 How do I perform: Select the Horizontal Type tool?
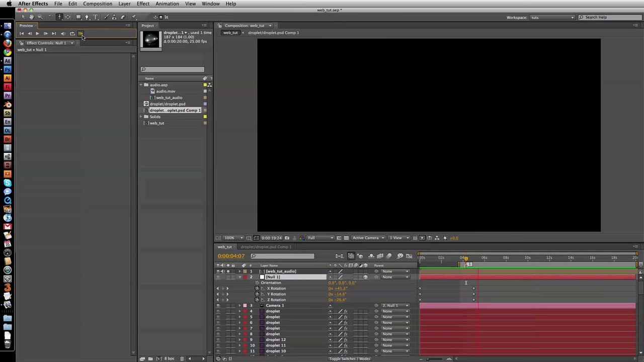click(96, 17)
